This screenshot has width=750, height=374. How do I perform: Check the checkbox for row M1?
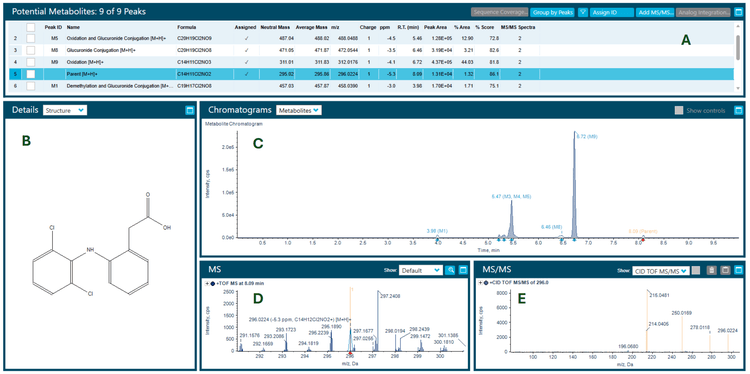coord(31,86)
